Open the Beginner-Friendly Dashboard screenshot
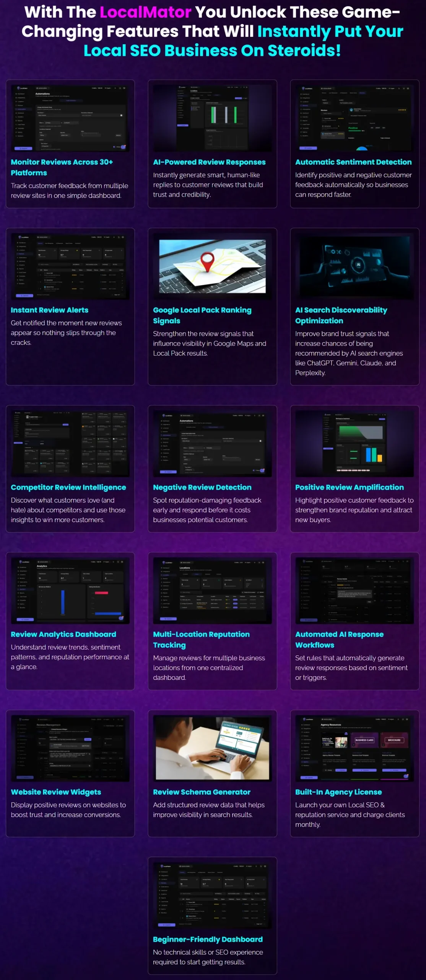 pyautogui.click(x=212, y=895)
